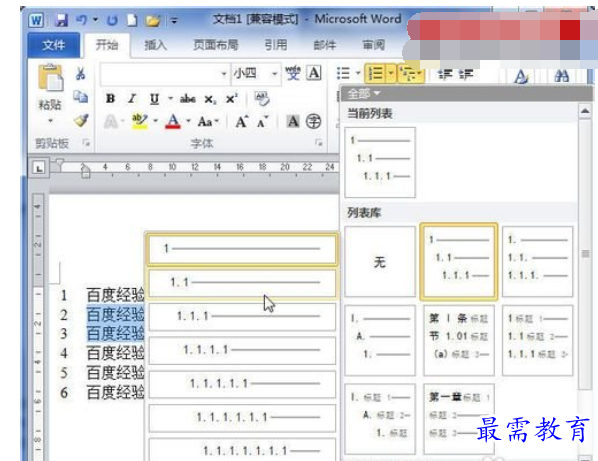Open the highlight color dropdown arrow
This screenshot has height=461, width=598.
coord(156,121)
